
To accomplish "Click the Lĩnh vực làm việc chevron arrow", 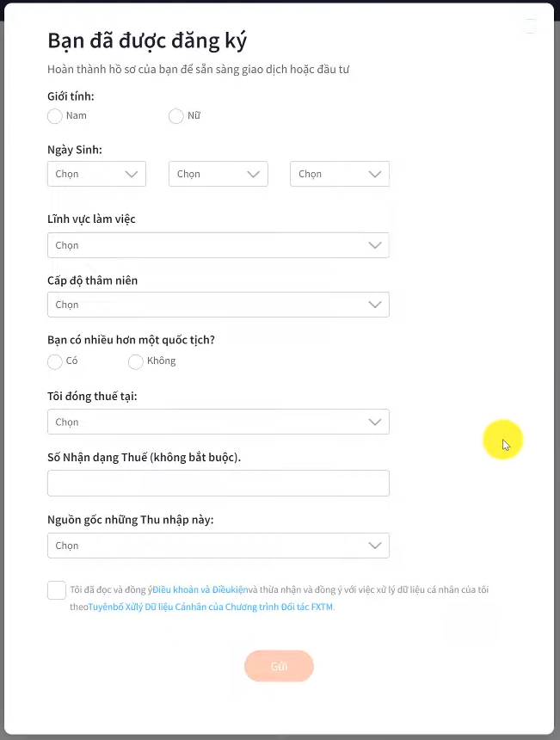I will tap(374, 245).
